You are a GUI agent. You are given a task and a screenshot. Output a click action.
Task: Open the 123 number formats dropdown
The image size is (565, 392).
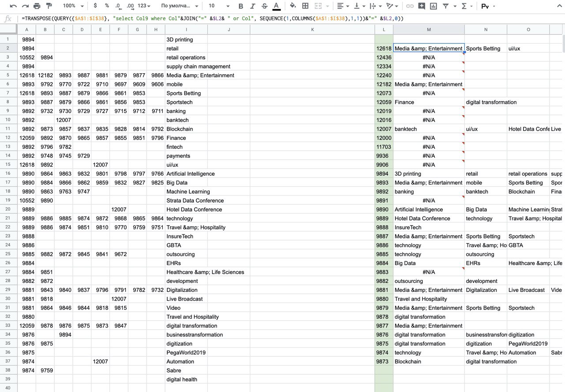144,6
